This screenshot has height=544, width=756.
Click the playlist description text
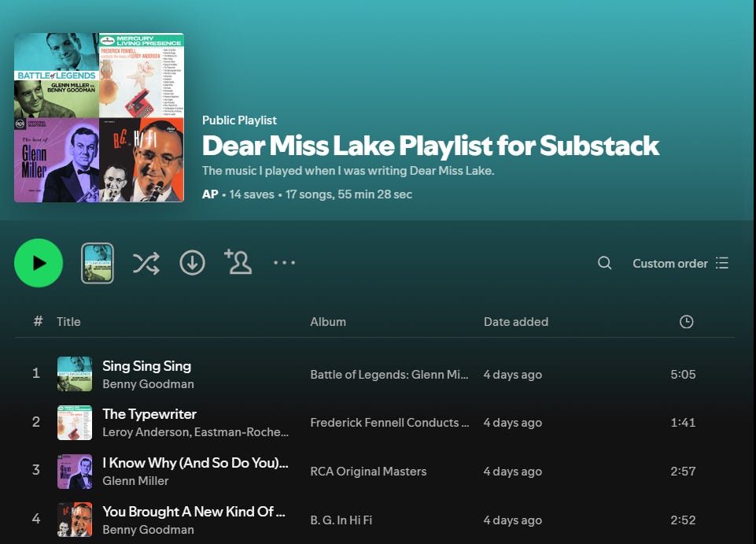point(348,171)
